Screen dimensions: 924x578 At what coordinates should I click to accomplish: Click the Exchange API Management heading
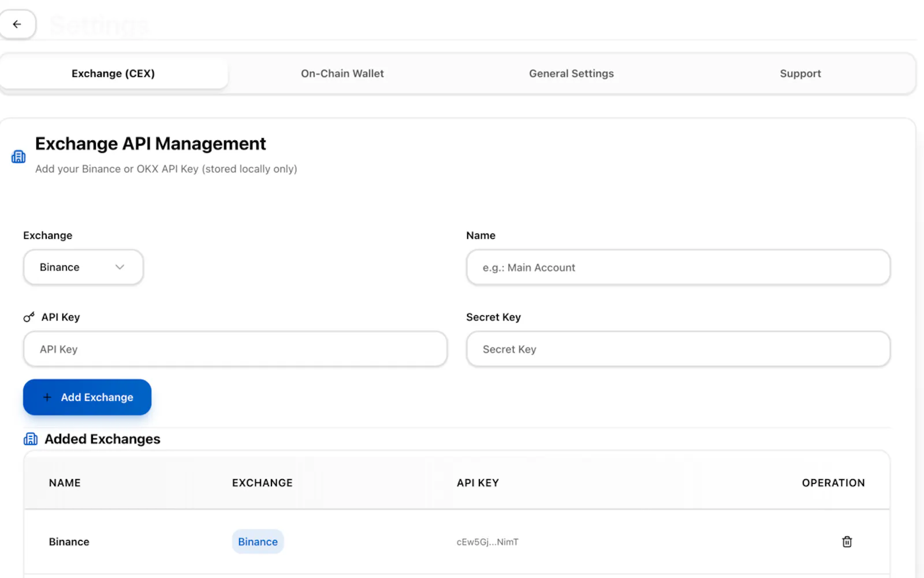coord(151,143)
